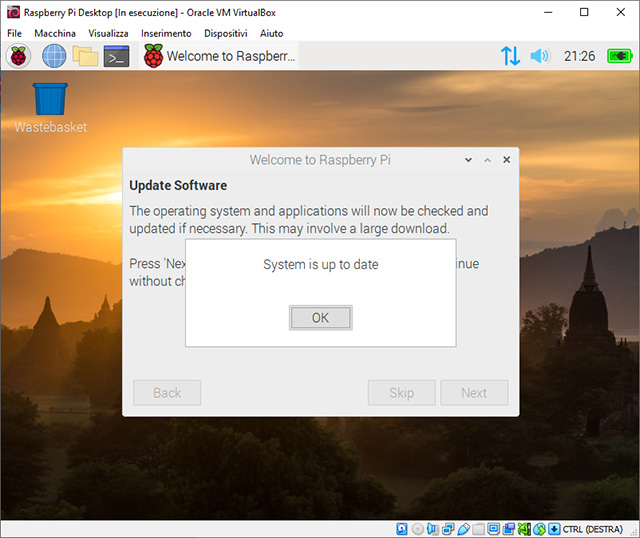Click the green battery indicator icon
The width and height of the screenshot is (640, 538).
[x=620, y=56]
